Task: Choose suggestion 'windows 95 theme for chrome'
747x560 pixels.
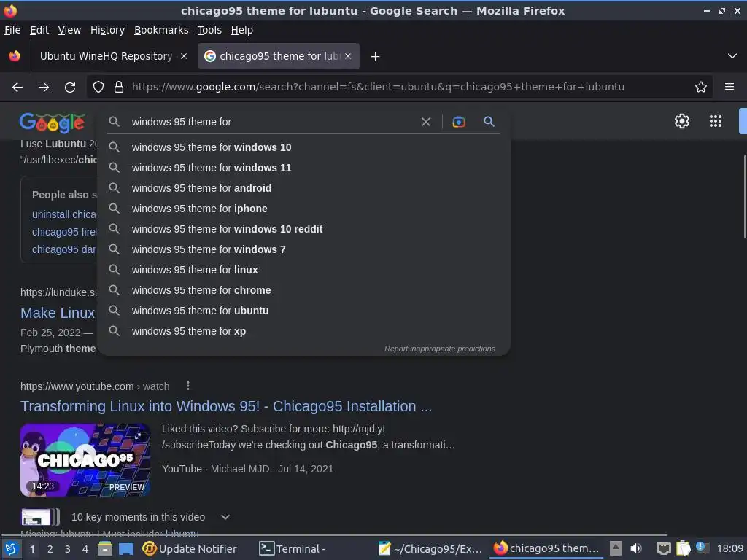Action: pos(303,290)
